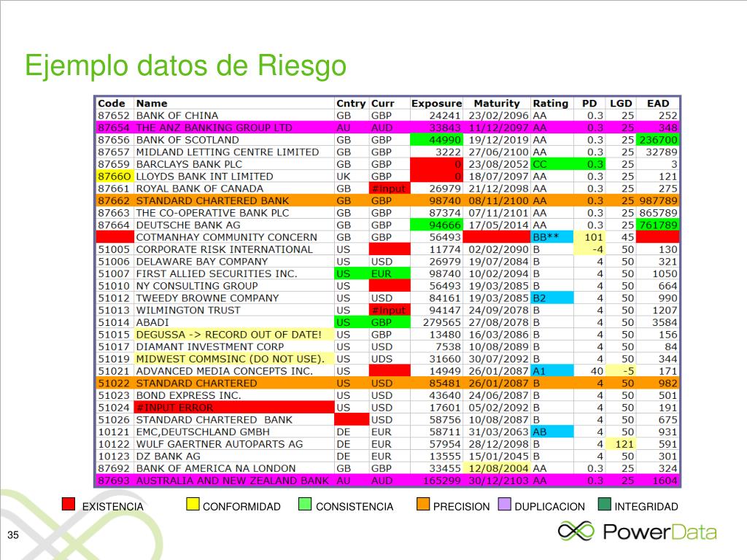Select THE ANZ BANKING GROUP LTD row
Viewport: 747px width, 560px height.
[387, 128]
